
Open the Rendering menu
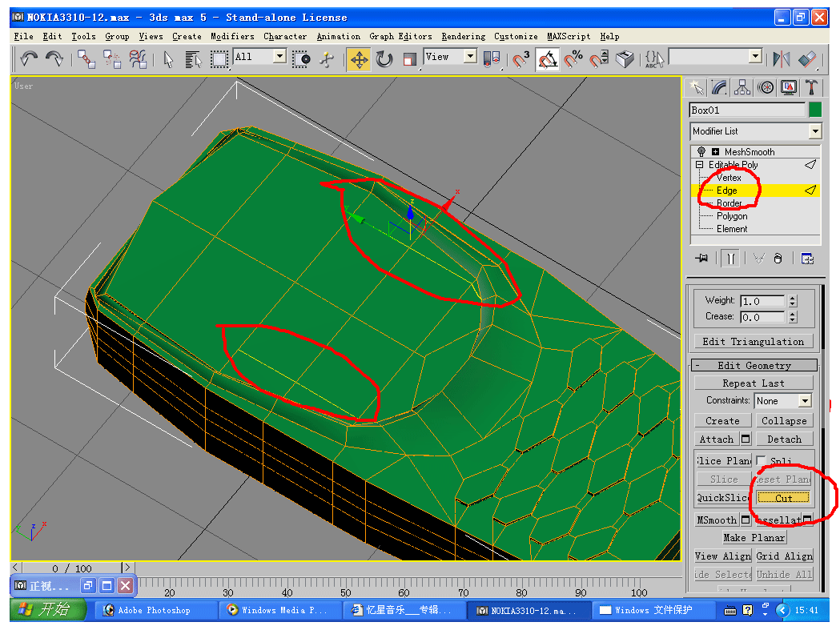tap(463, 36)
